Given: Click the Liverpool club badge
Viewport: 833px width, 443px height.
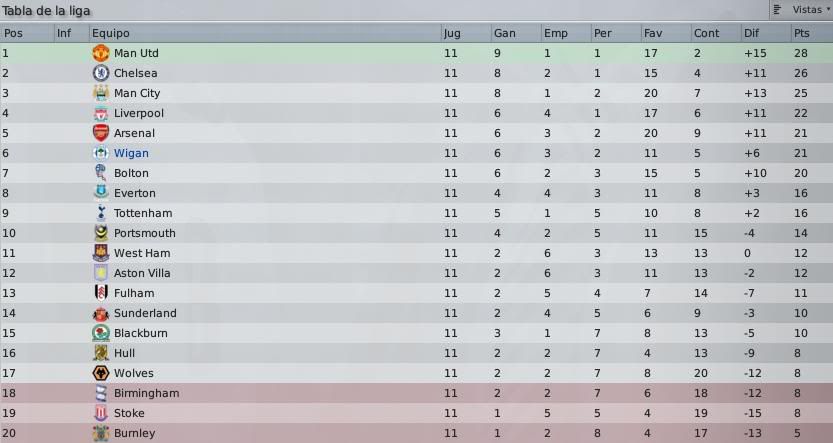Looking at the screenshot, I should pyautogui.click(x=101, y=113).
